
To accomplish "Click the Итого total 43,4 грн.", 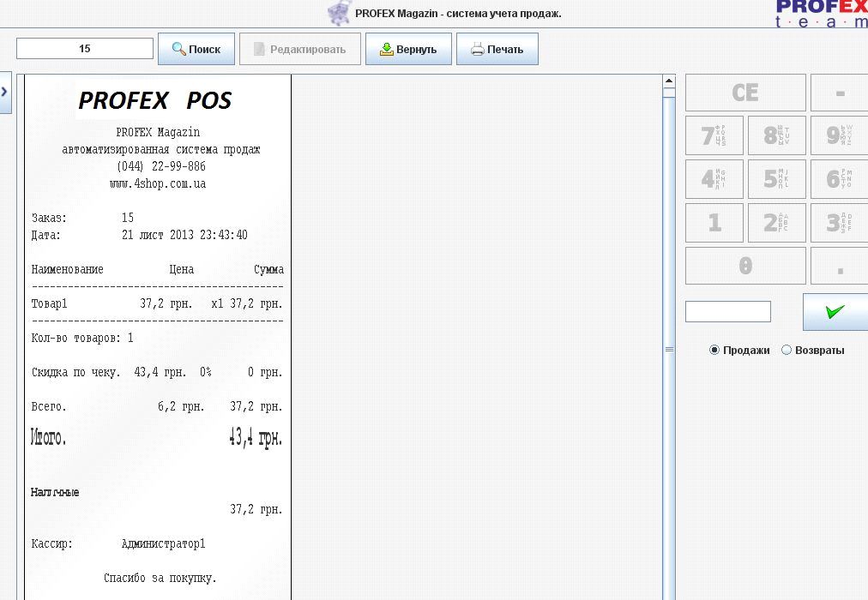I will pyautogui.click(x=157, y=438).
